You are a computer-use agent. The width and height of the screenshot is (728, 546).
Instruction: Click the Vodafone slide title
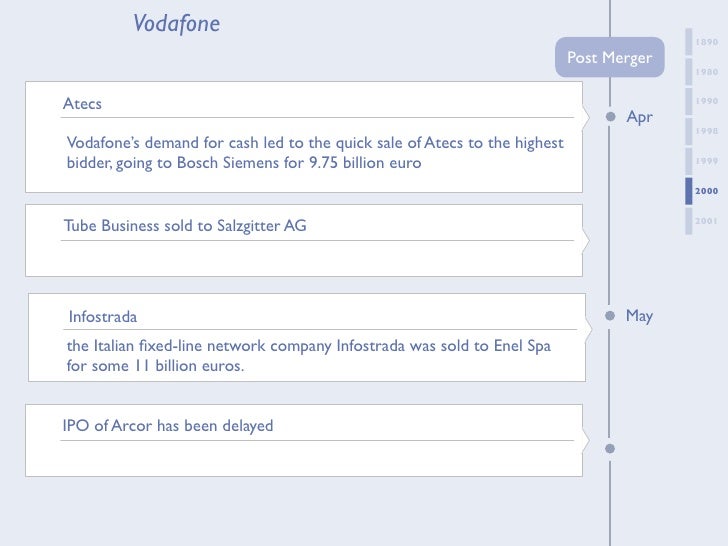pyautogui.click(x=176, y=24)
